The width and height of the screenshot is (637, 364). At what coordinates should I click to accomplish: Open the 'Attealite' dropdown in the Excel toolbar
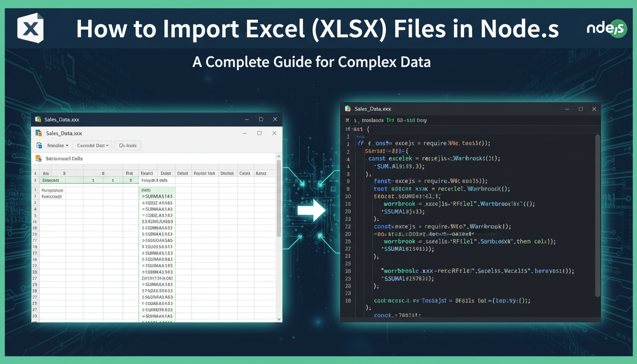coord(58,146)
